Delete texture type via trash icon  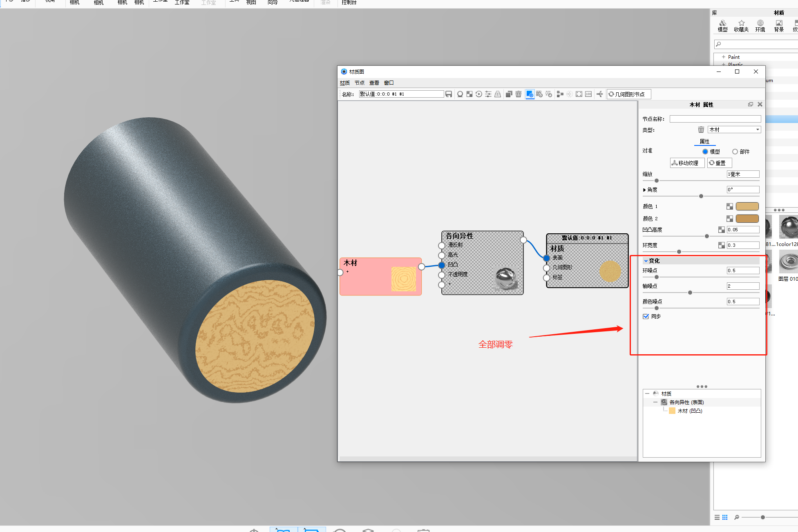point(701,130)
